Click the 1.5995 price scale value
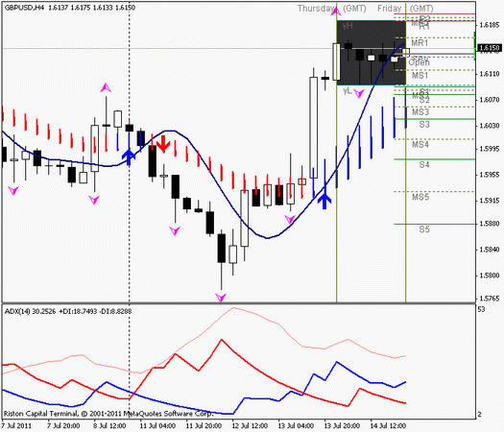This screenshot has height=432, width=504. 490,149
